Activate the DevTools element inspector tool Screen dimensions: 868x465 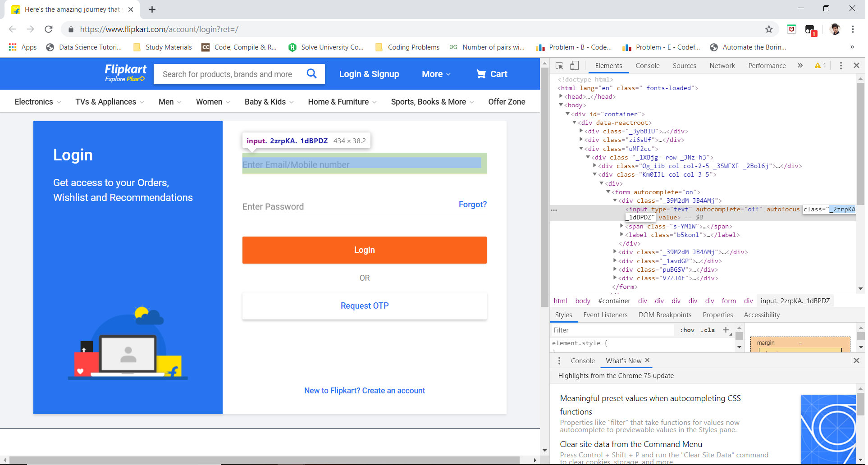click(559, 66)
